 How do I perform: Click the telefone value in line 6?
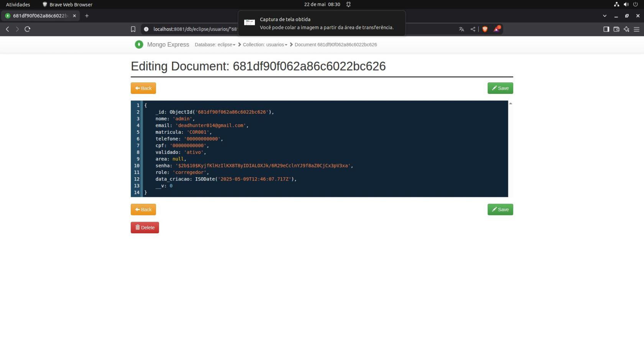coord(202,139)
